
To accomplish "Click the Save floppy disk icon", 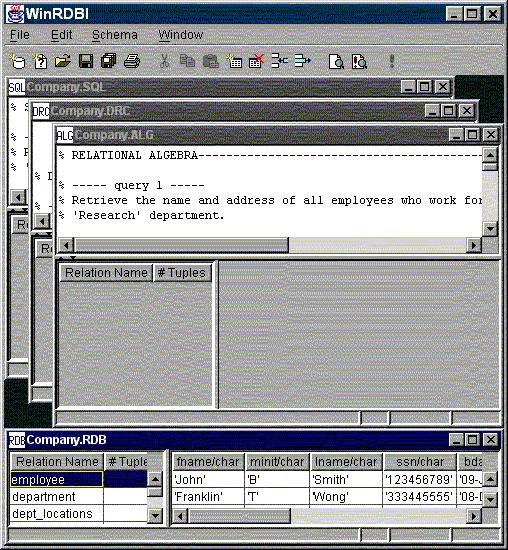I will pos(86,61).
